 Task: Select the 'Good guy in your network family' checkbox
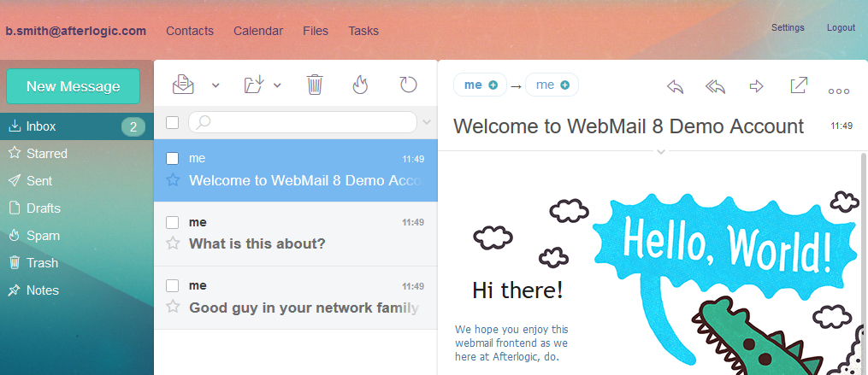tap(173, 285)
